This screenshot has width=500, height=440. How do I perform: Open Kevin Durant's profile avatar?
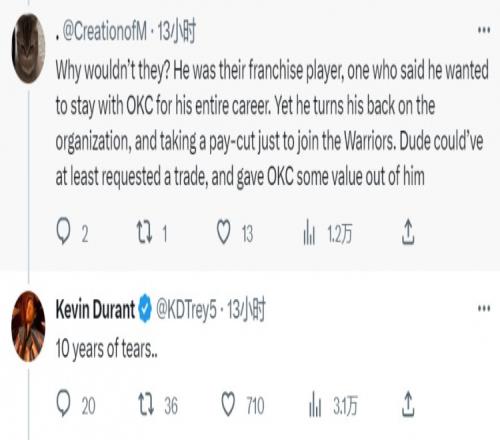click(28, 326)
